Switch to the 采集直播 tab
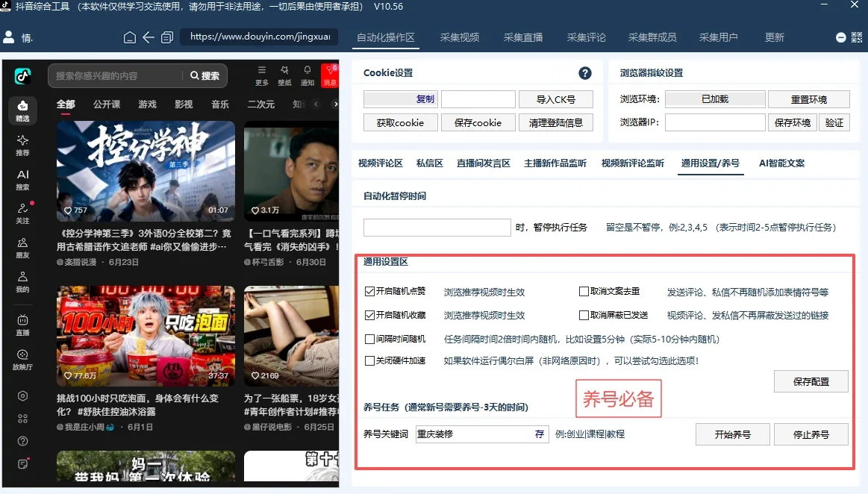Viewport: 868px width, 494px height. tap(523, 37)
